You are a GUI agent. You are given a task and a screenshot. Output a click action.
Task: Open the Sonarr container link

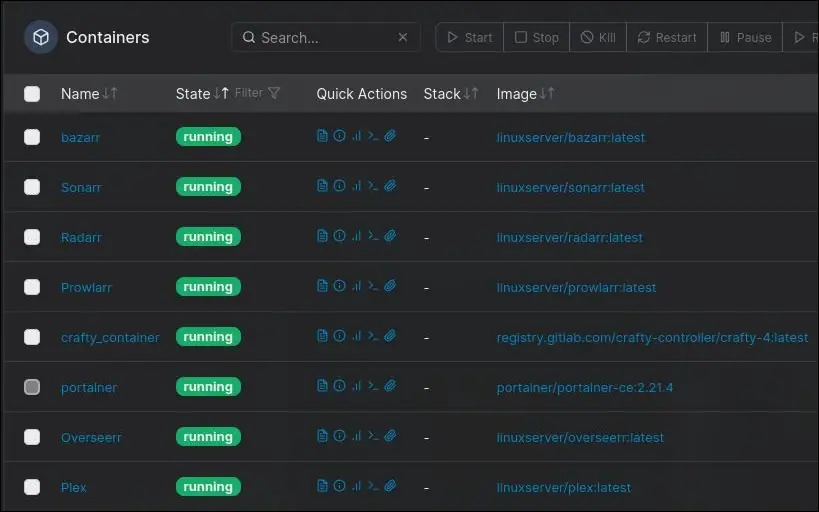pos(81,188)
